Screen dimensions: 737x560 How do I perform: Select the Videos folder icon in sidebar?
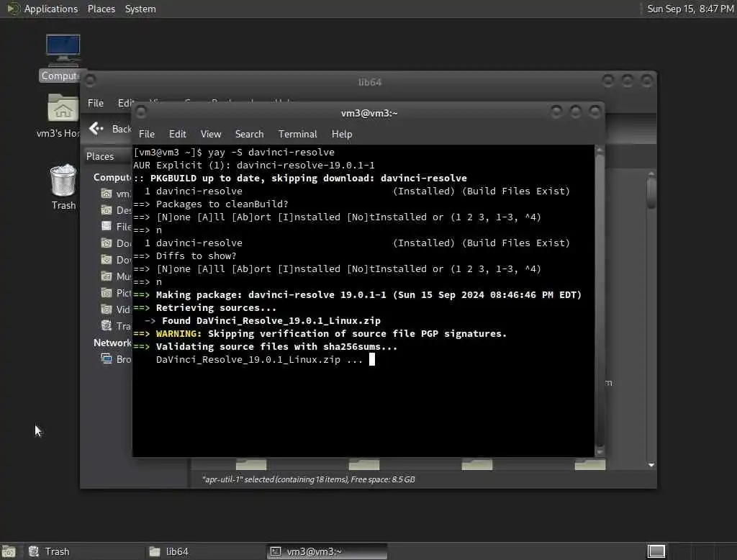(x=107, y=309)
